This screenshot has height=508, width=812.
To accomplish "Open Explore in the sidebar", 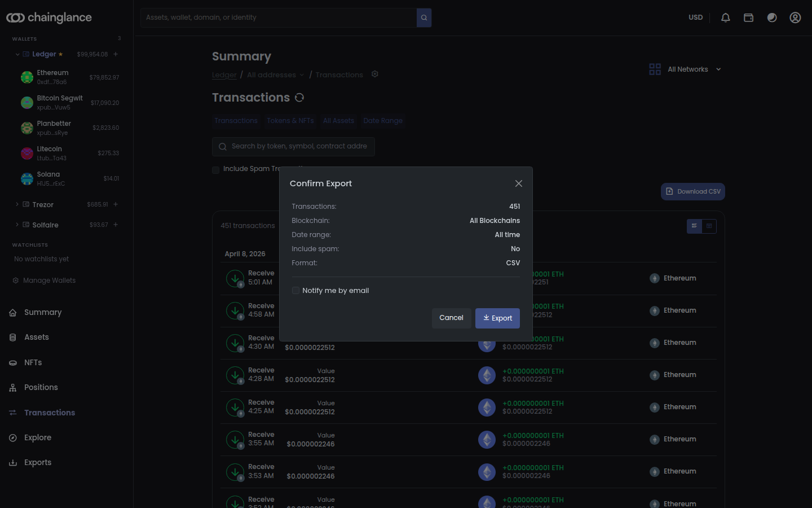I will pyautogui.click(x=38, y=437).
